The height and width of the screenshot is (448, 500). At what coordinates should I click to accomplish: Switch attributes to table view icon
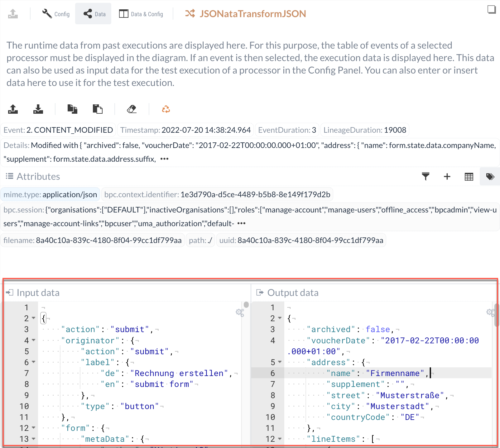tap(469, 177)
